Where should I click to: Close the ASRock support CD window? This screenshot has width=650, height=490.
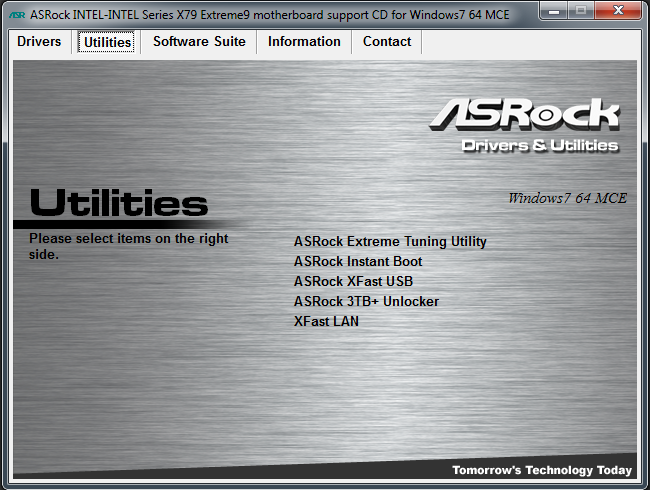(x=618, y=11)
